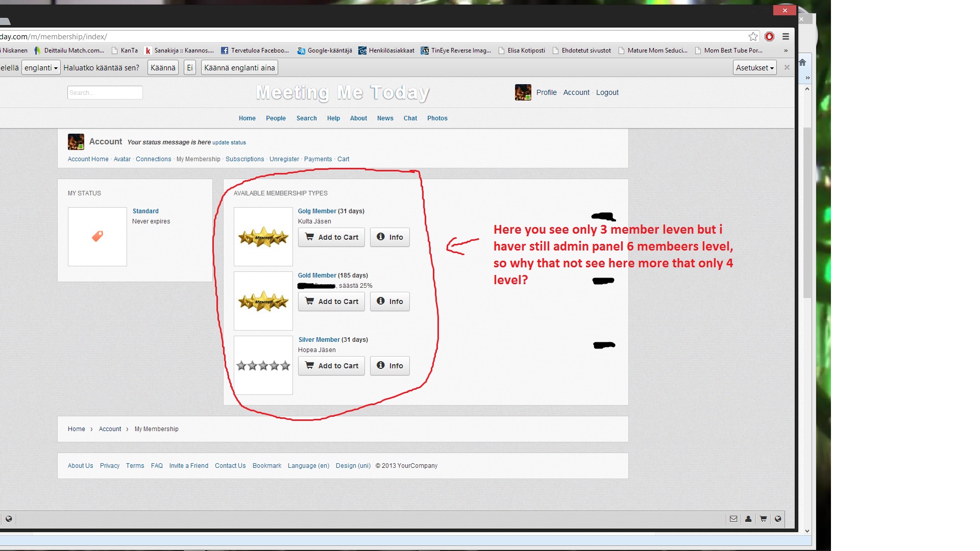
Task: Click the bookmark star icon in address bar
Action: 753,37
